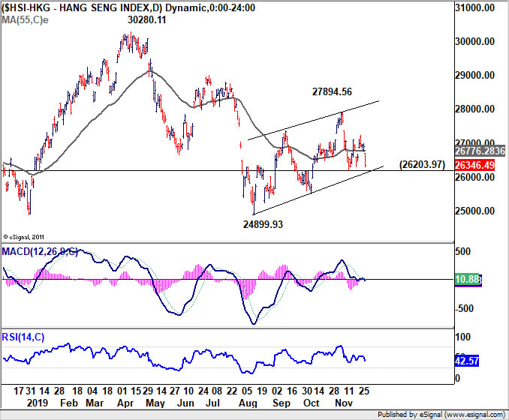Click the 'Aug' month label on time axis
The width and height of the screenshot is (509, 420).
click(248, 403)
